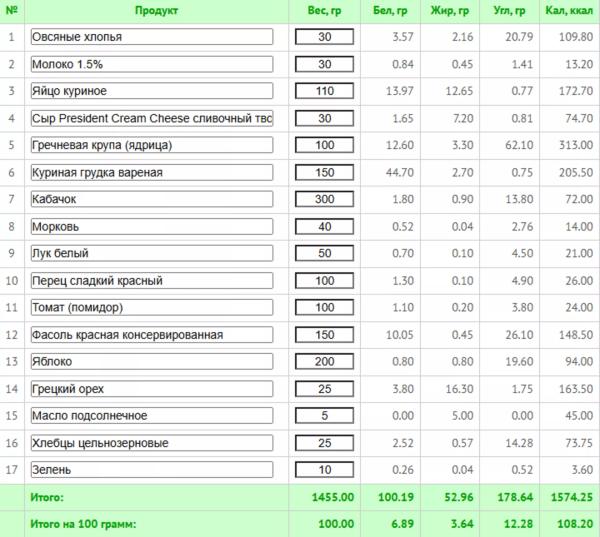The height and width of the screenshot is (537, 600).
Task: Click the Кабачок weight field showing 300
Action: click(x=324, y=199)
